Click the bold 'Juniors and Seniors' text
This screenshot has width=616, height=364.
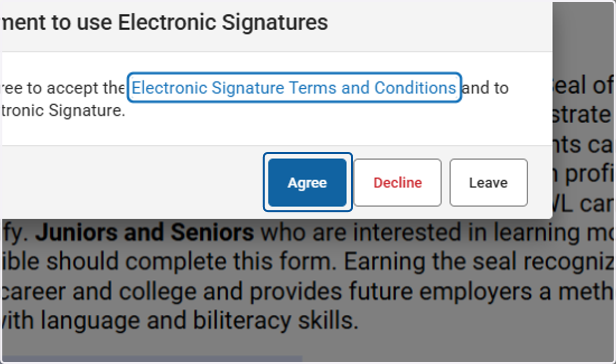pos(144,234)
